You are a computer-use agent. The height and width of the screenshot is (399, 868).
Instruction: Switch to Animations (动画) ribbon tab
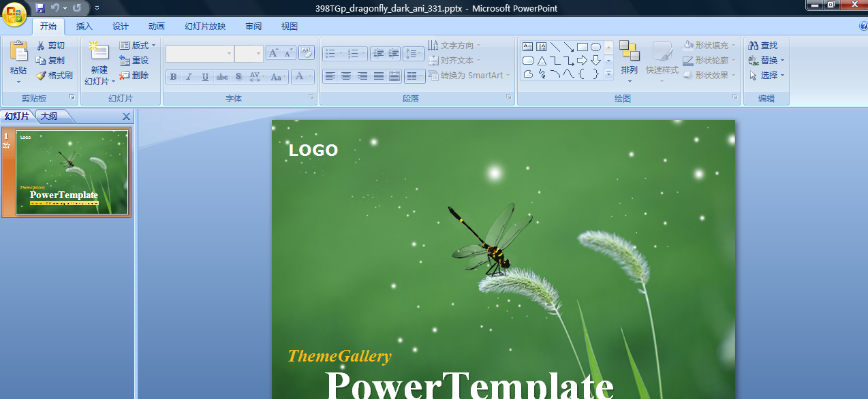click(157, 27)
